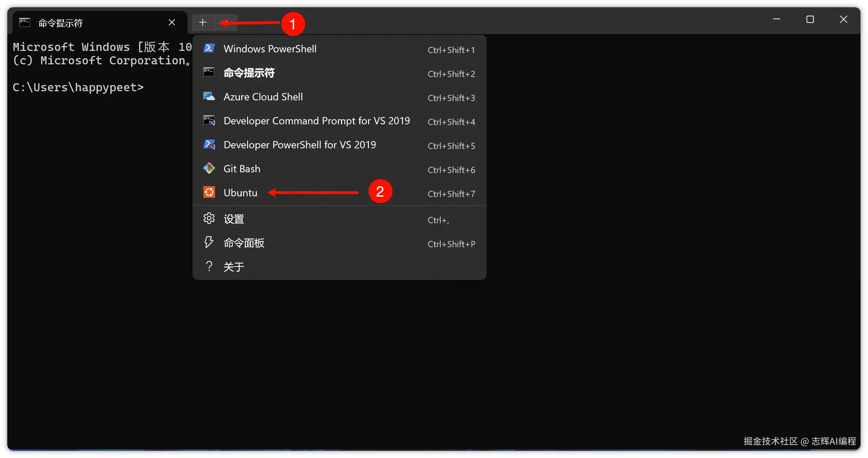Toggle the new tab dropdown arrow
The height and width of the screenshot is (458, 868).
[x=226, y=23]
